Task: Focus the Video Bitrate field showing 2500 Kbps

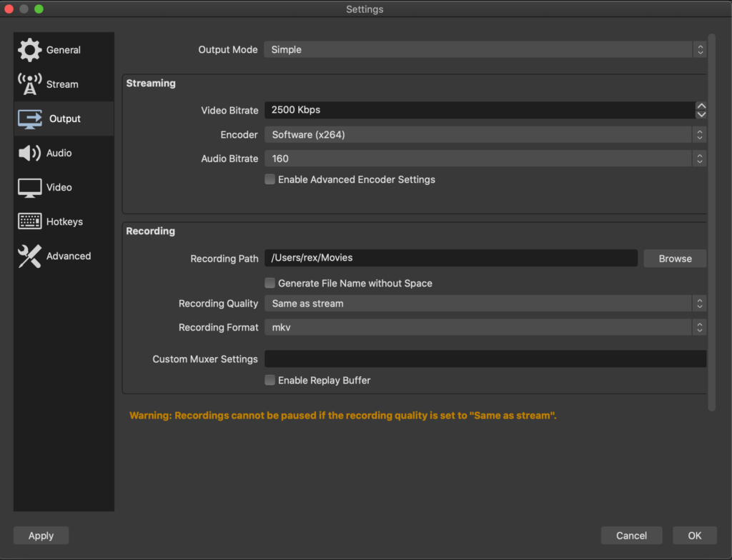Action: (480, 110)
